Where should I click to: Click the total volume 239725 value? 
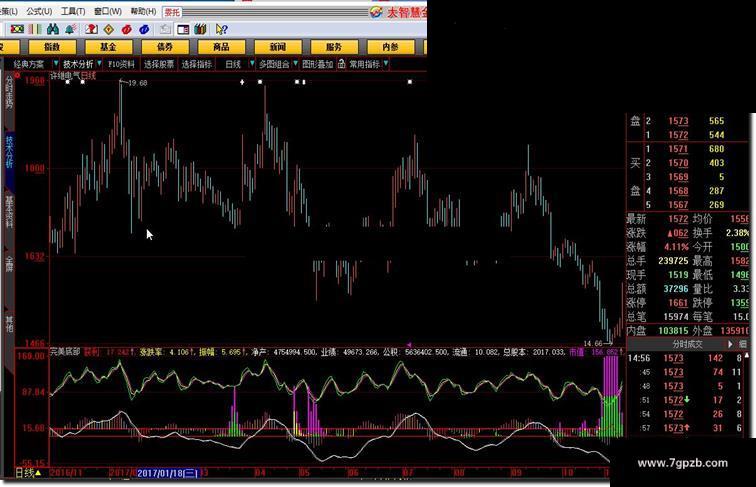click(673, 261)
